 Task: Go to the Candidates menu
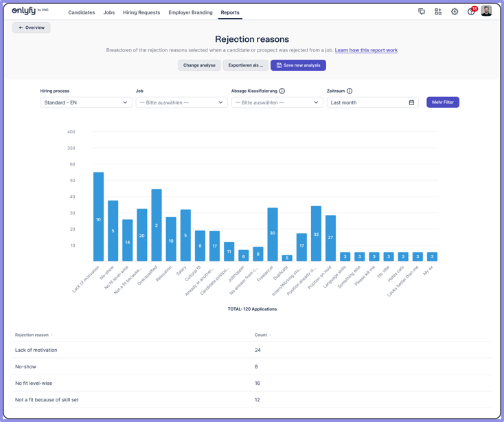81,12
